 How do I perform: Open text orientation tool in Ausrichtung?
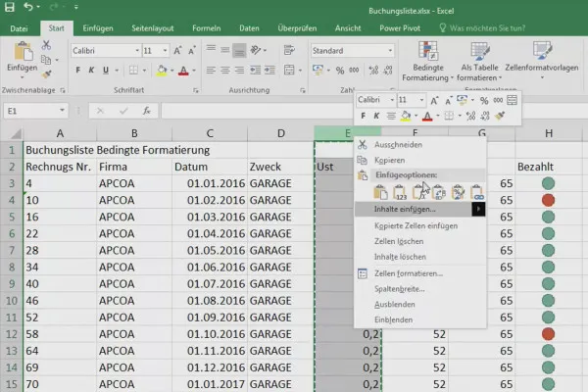(256, 50)
